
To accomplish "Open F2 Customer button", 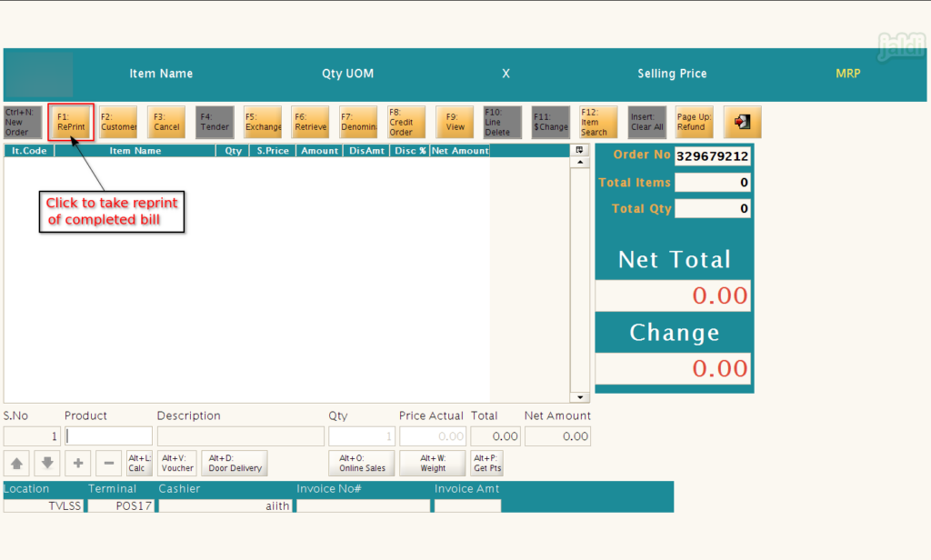I will (118, 123).
